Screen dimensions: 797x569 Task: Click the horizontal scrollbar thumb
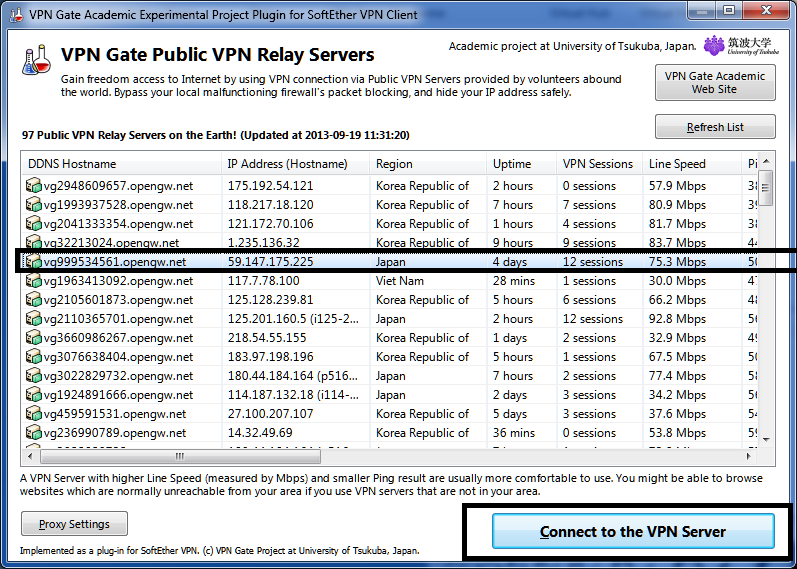[180, 456]
